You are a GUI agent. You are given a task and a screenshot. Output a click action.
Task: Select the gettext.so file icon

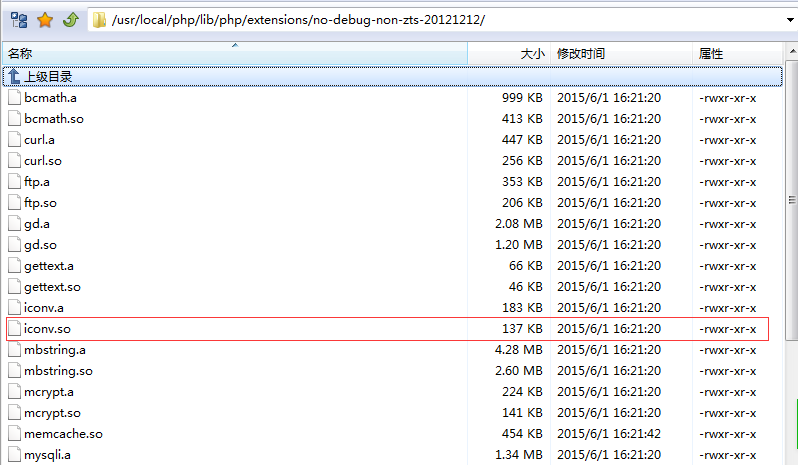14,287
